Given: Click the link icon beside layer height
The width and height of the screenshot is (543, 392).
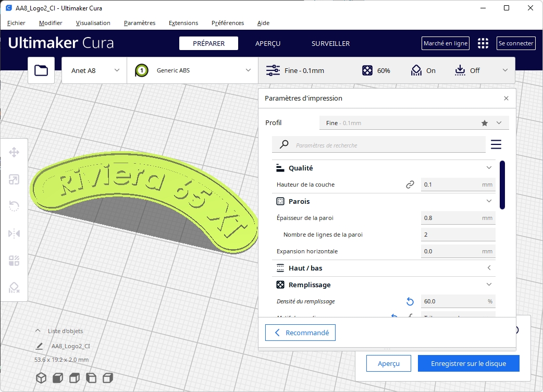Looking at the screenshot, I should pos(410,185).
